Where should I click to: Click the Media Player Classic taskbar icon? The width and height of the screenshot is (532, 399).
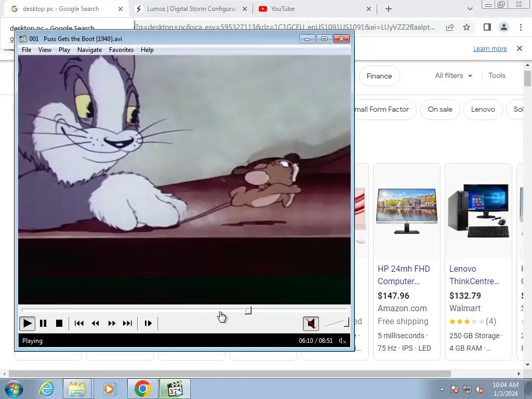(175, 389)
